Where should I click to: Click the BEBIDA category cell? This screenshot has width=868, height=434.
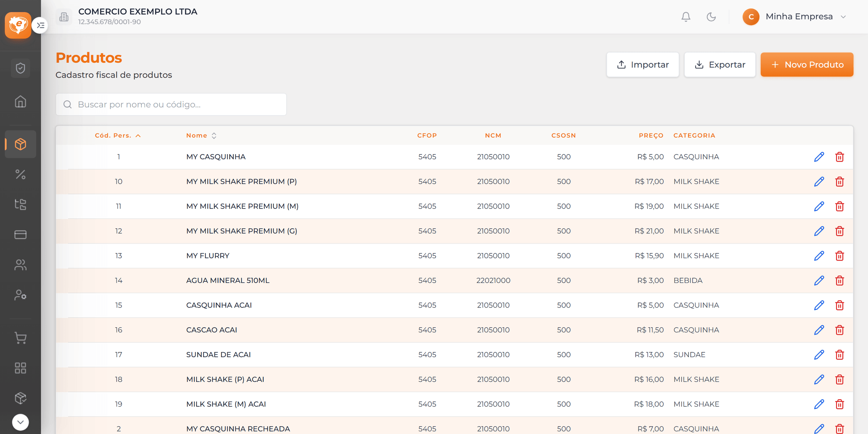(x=688, y=280)
